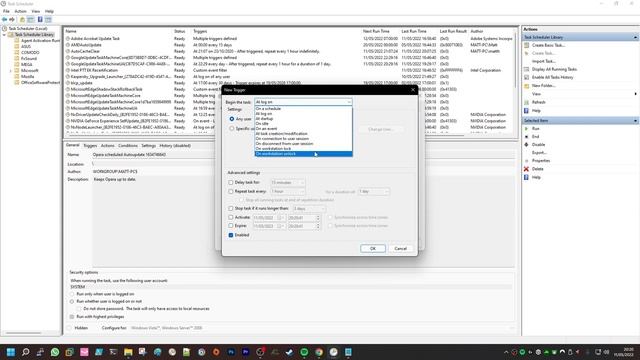The image size is (640, 360).
Task: Select the Mozilla folder in tree
Action: (27, 76)
